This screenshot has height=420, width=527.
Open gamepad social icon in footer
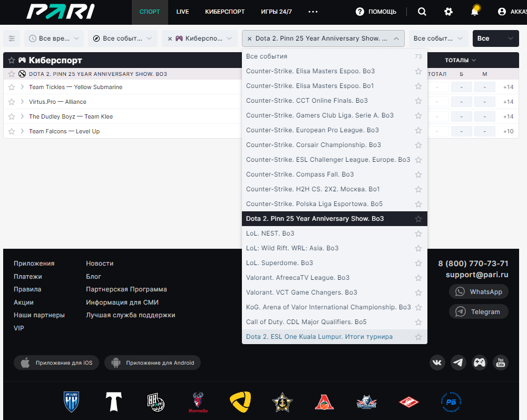(480, 363)
